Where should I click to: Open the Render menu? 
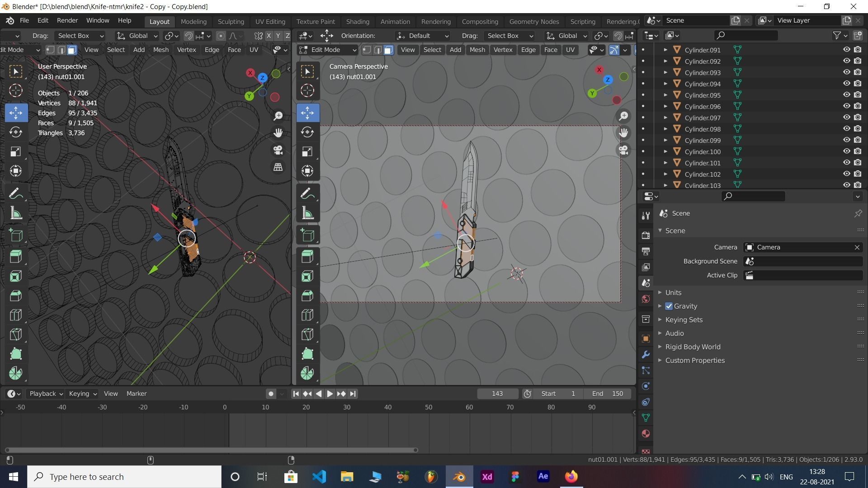pos(67,20)
